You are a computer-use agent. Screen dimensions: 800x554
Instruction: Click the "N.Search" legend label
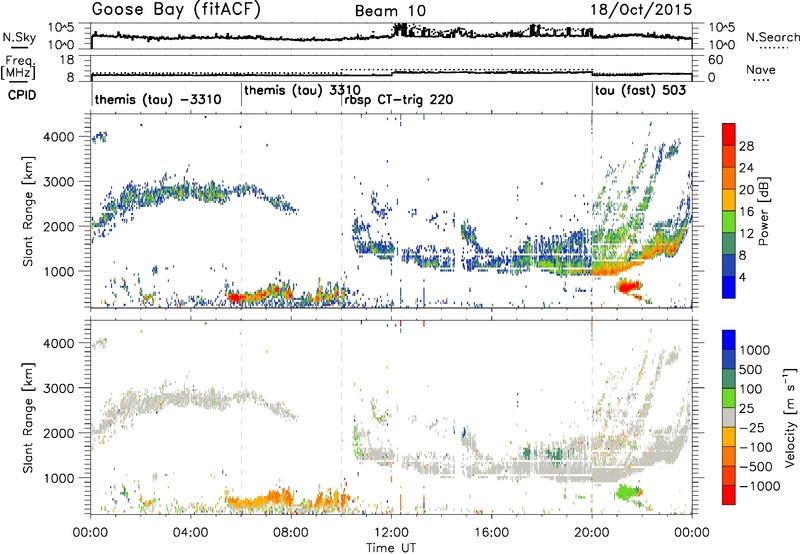pyautogui.click(x=772, y=37)
